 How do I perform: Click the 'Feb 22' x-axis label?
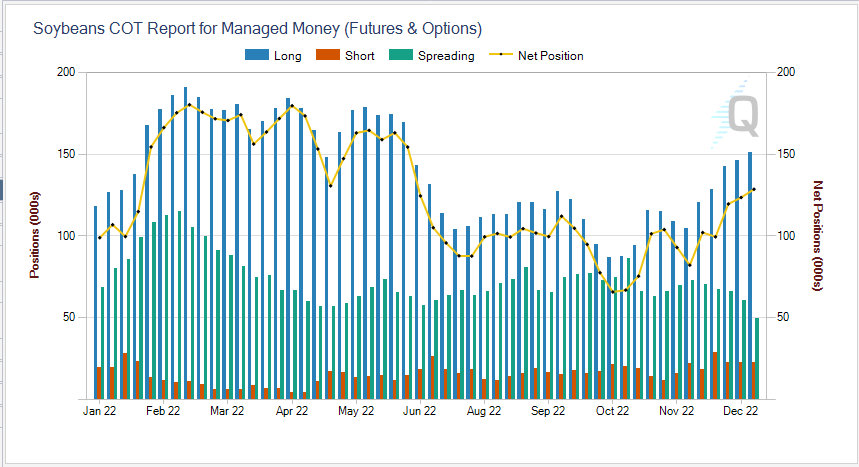(x=163, y=411)
